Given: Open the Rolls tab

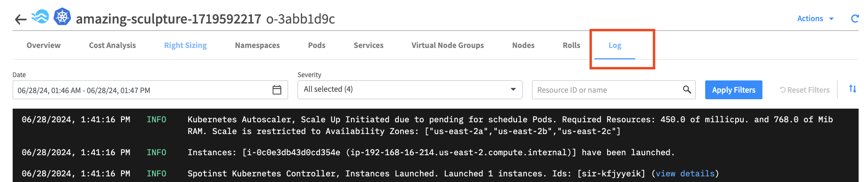Looking at the screenshot, I should pos(571,45).
